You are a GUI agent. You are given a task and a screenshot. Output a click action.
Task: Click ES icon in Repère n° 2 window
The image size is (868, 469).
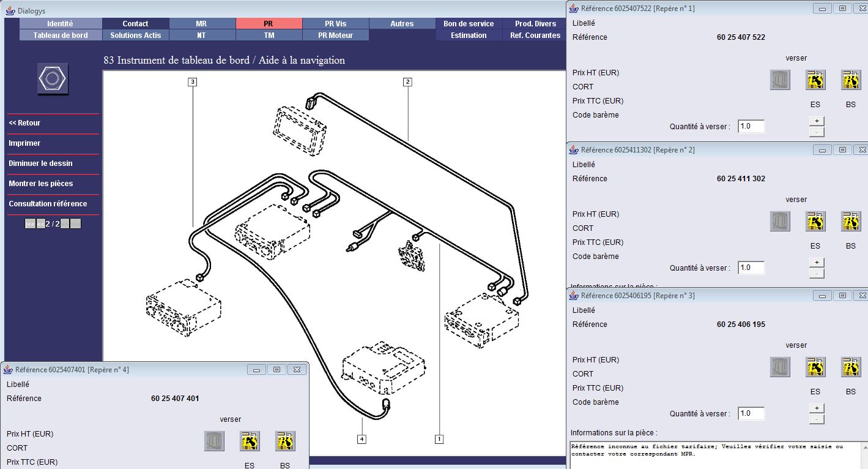point(815,221)
